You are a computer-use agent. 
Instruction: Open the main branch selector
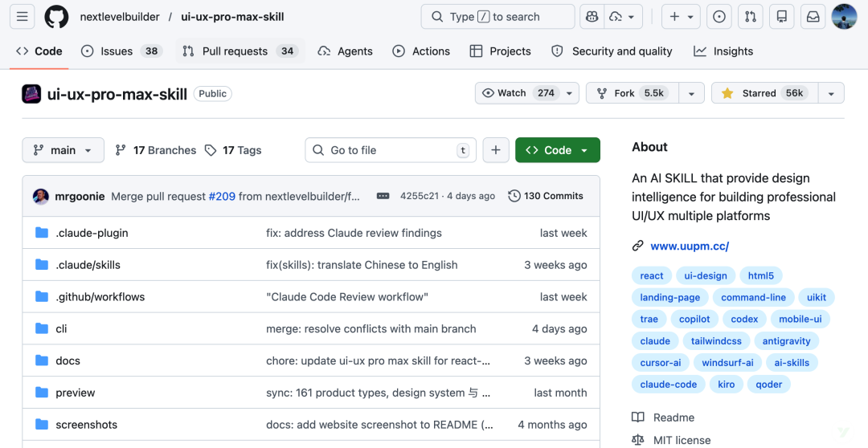[x=63, y=150]
